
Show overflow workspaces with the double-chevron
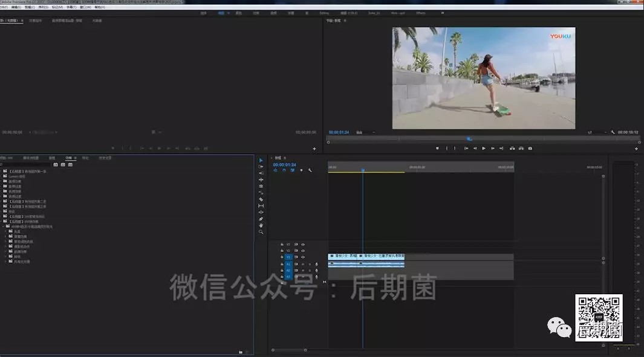[x=442, y=13]
